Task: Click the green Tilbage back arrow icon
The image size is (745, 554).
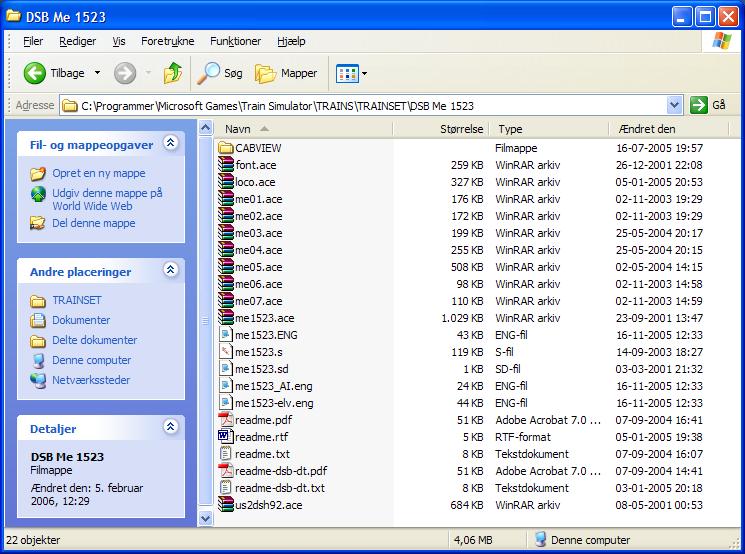Action: (x=35, y=73)
